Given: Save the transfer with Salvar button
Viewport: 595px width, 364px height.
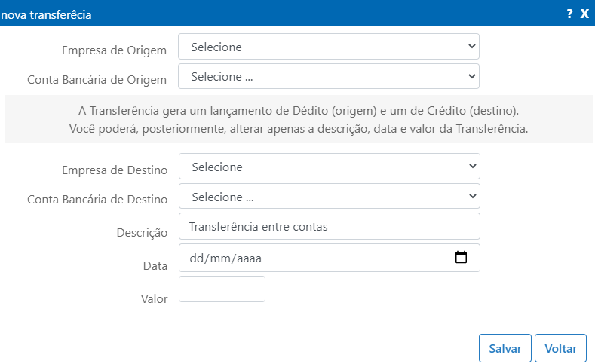Looking at the screenshot, I should (x=505, y=348).
